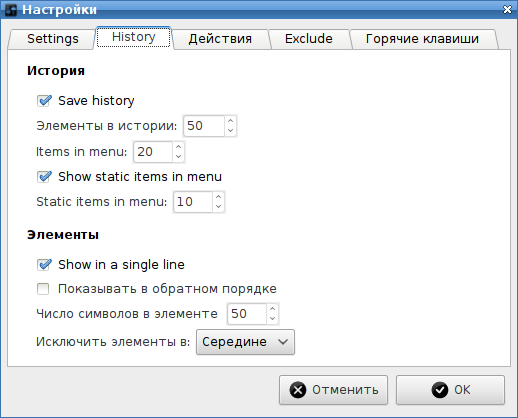This screenshot has height=418, width=518.
Task: Increase Items in menu with up arrow
Action: 178,147
